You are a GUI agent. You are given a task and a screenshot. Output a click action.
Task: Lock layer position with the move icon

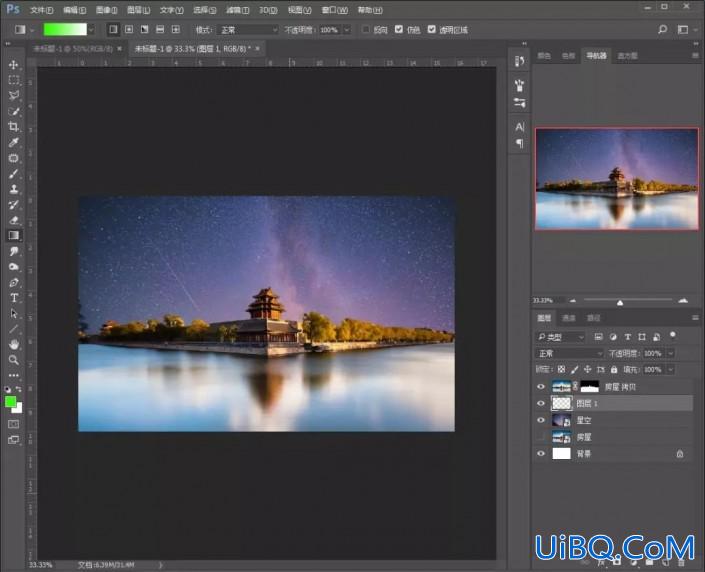click(587, 370)
